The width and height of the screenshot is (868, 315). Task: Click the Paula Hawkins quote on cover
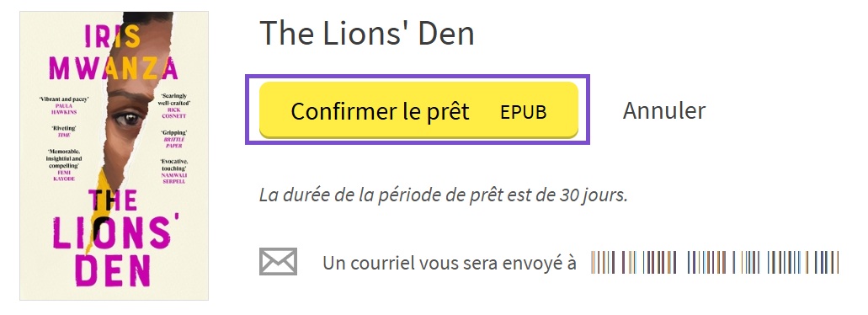[64, 105]
